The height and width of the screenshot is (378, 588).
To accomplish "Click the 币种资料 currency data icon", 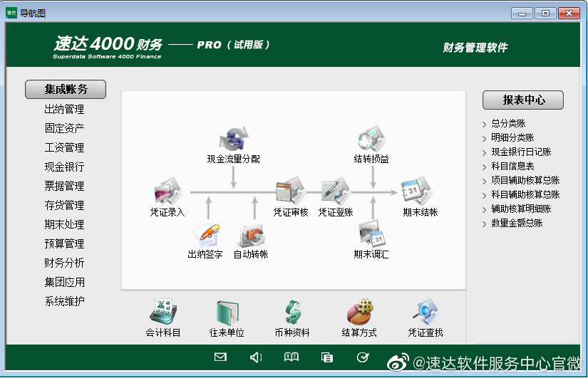I will (x=292, y=313).
